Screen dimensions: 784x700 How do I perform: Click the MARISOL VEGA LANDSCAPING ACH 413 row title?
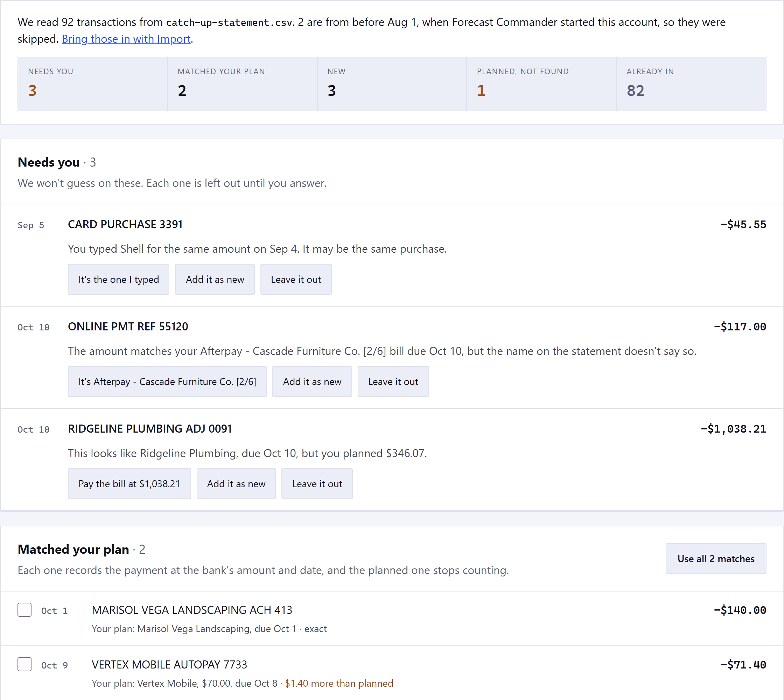[x=192, y=610]
